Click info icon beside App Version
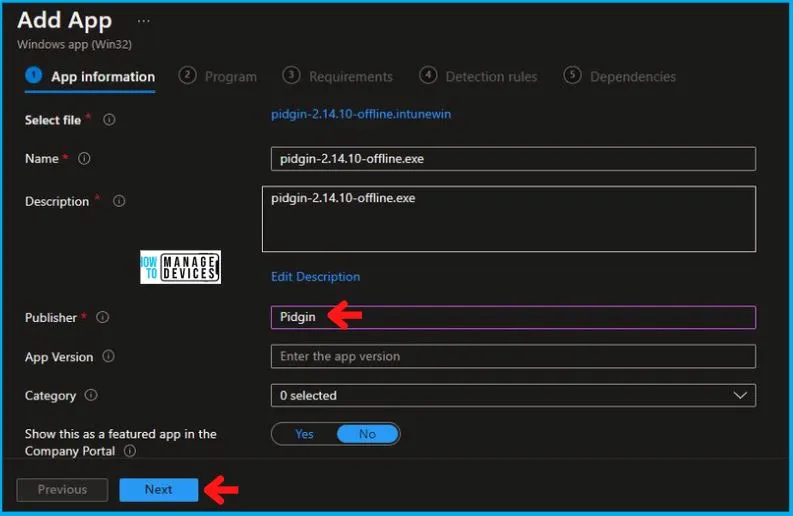Image resolution: width=793 pixels, height=516 pixels. tap(108, 357)
